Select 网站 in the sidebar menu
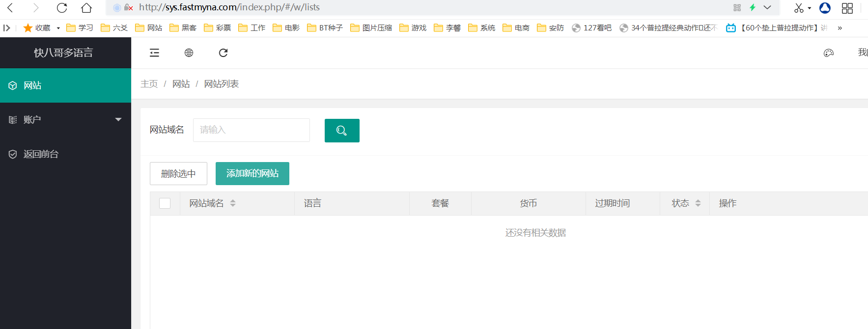868x329 pixels. point(32,85)
